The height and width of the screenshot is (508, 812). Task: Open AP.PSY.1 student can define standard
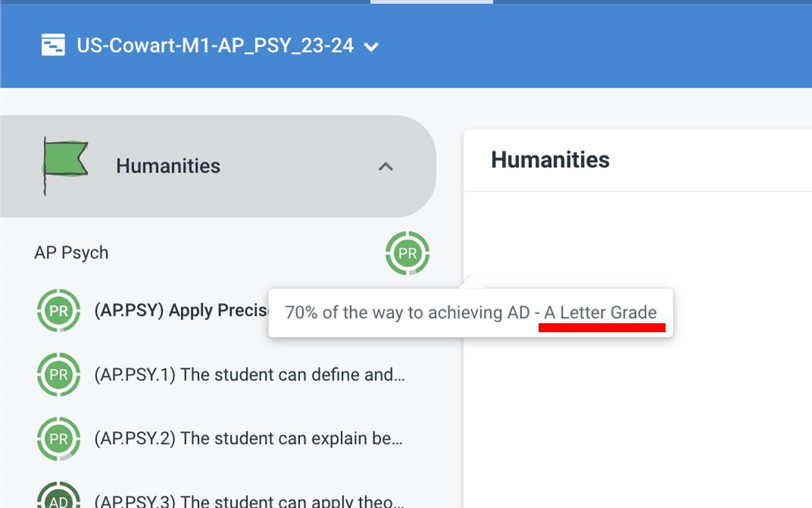(249, 375)
